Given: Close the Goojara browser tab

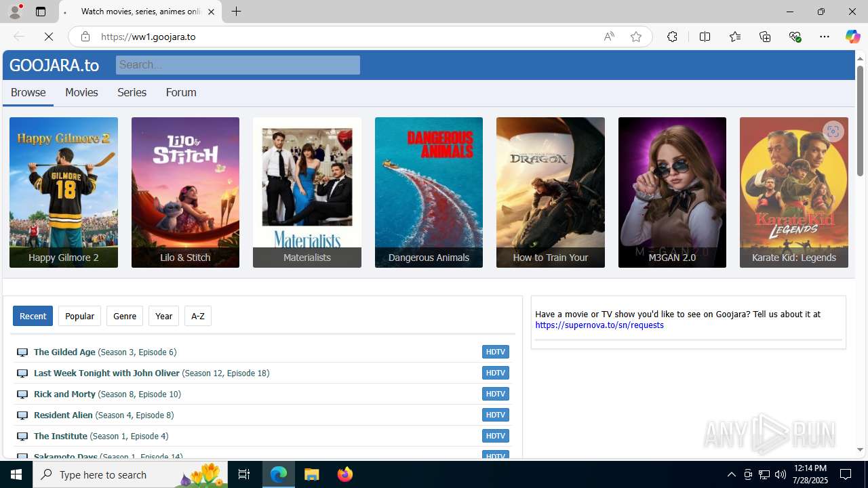Looking at the screenshot, I should pyautogui.click(x=211, y=12).
